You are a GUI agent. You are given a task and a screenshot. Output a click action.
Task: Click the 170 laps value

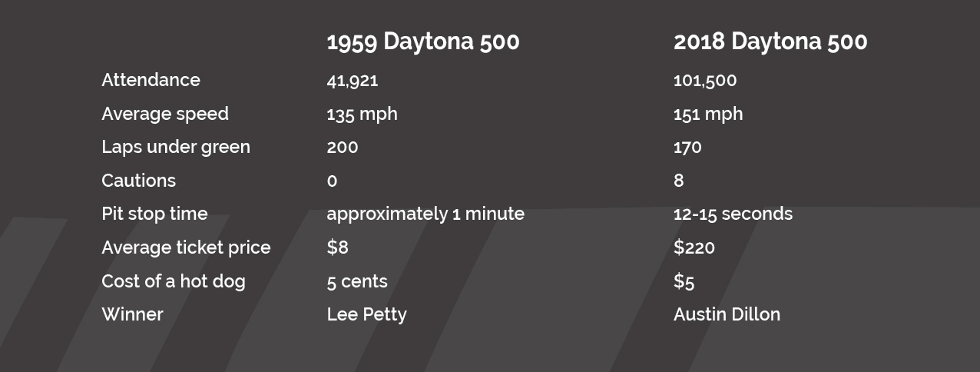[687, 148]
